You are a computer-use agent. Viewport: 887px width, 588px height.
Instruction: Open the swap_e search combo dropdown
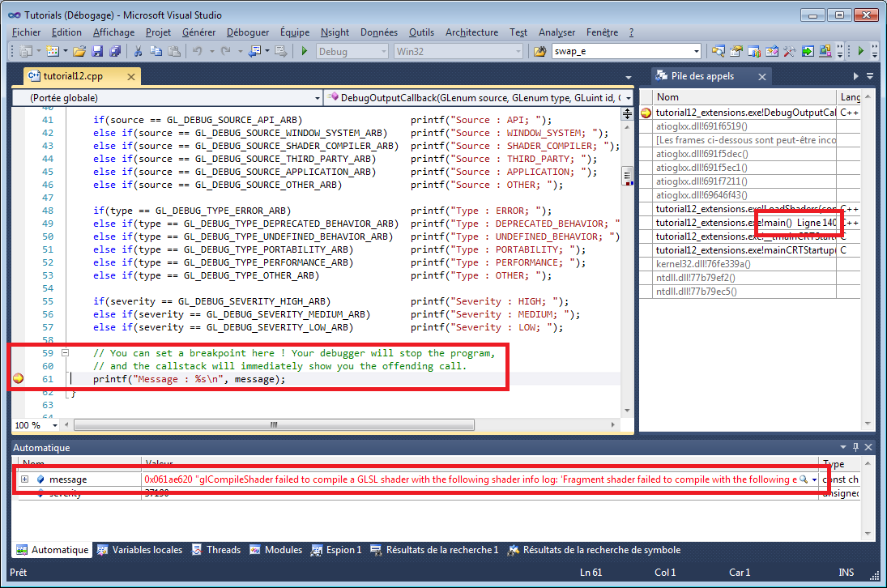[x=696, y=52]
